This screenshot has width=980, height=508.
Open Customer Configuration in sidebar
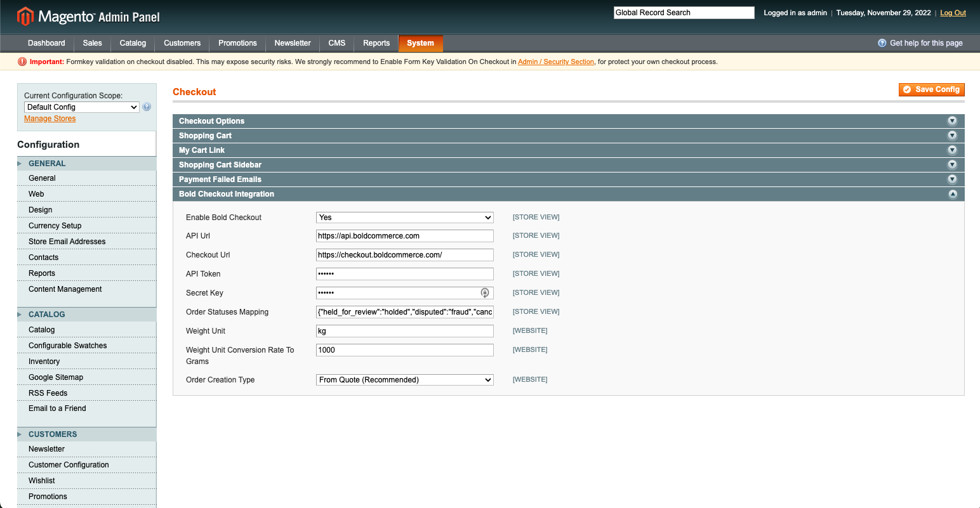coord(86,465)
